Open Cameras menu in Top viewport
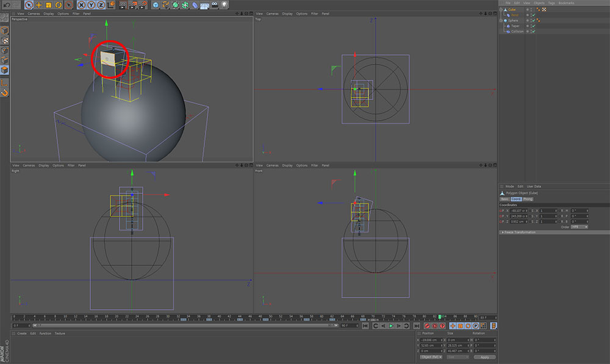 272,13
